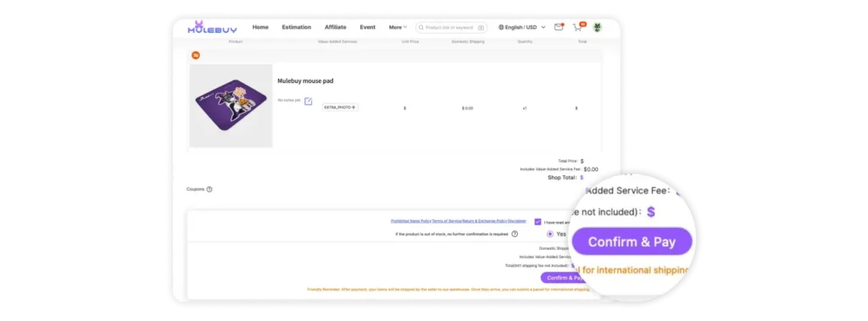Open the Return & Exchange Policy link

click(484, 221)
